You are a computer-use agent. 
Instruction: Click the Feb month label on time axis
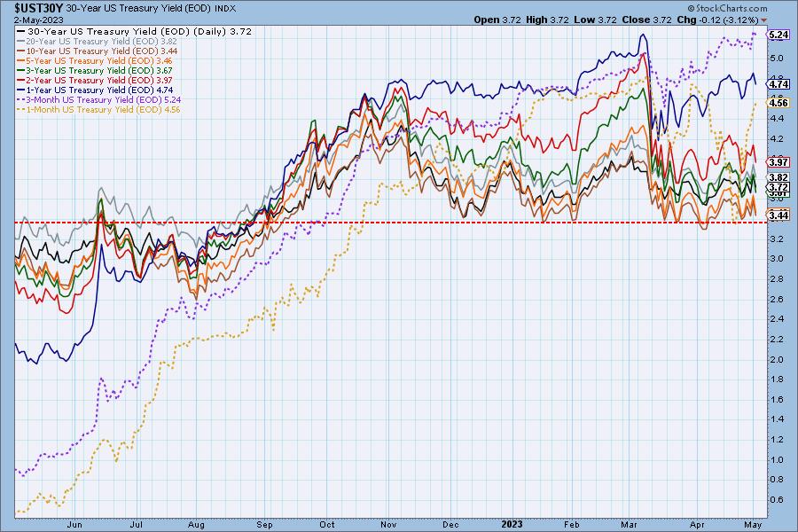[x=572, y=524]
